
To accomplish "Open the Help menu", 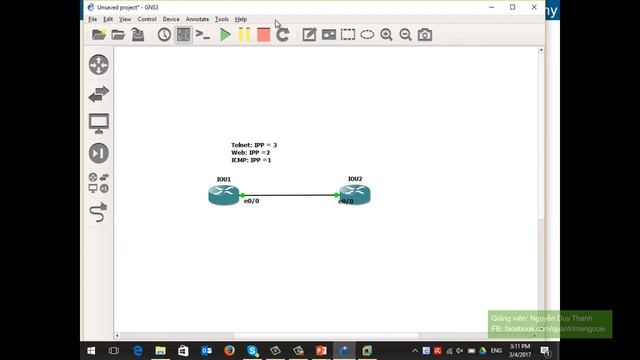I will (241, 19).
